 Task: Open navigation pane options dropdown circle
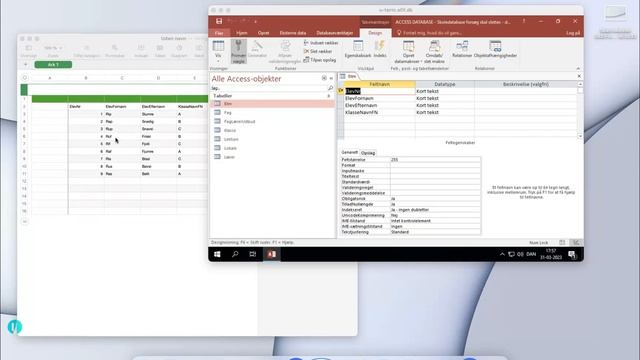pos(324,78)
